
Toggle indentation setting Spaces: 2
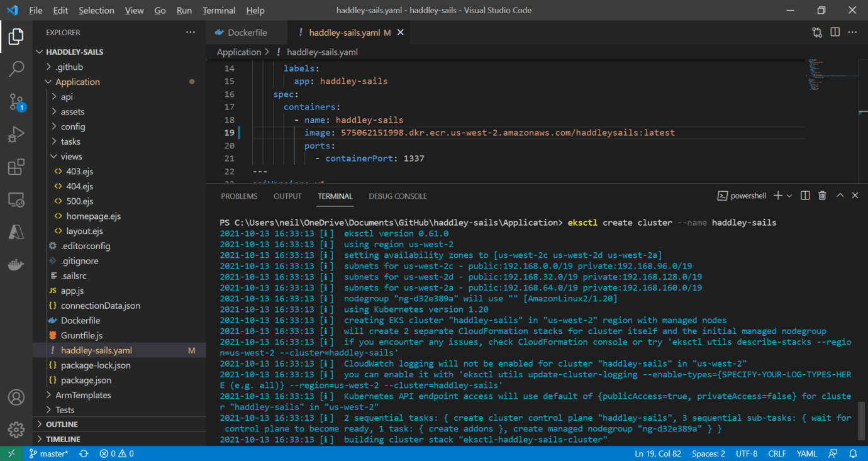(708, 453)
